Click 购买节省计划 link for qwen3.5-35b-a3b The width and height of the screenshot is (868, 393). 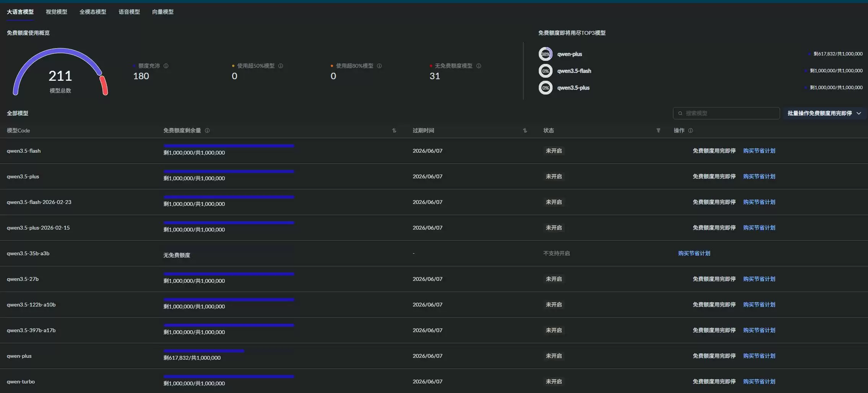point(694,253)
